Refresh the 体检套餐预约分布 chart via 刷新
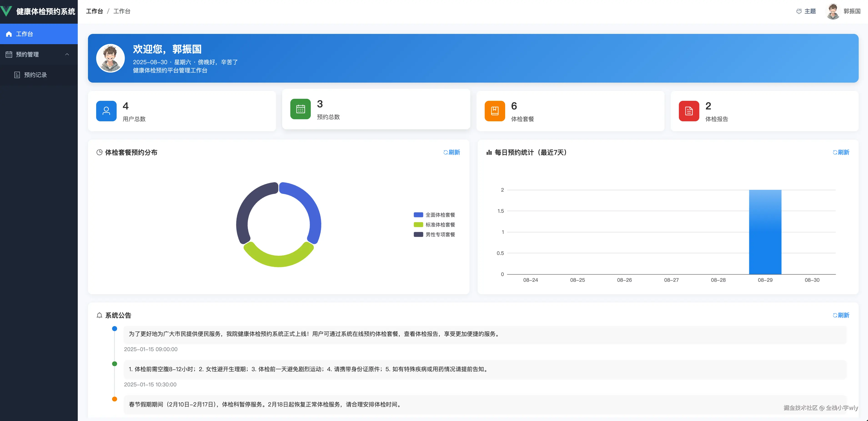The image size is (868, 421). (452, 152)
